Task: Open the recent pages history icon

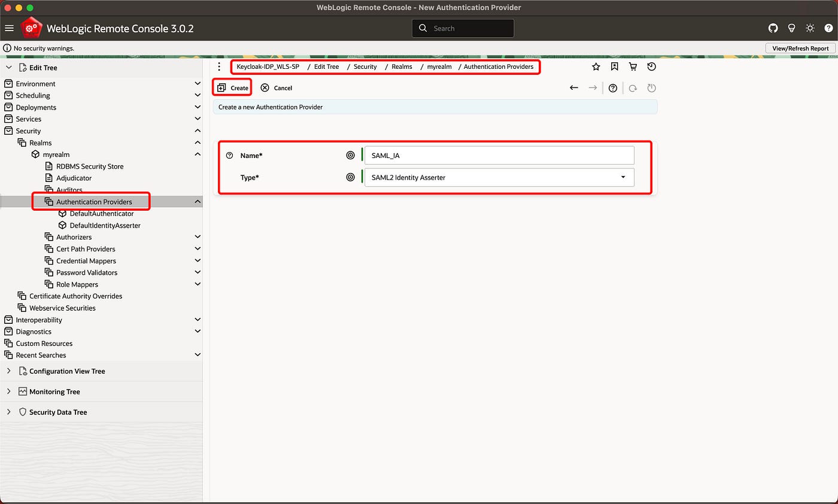Action: click(x=651, y=67)
